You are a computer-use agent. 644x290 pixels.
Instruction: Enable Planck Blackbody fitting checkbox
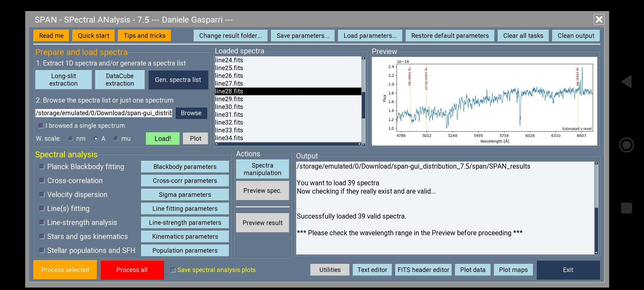coord(42,166)
